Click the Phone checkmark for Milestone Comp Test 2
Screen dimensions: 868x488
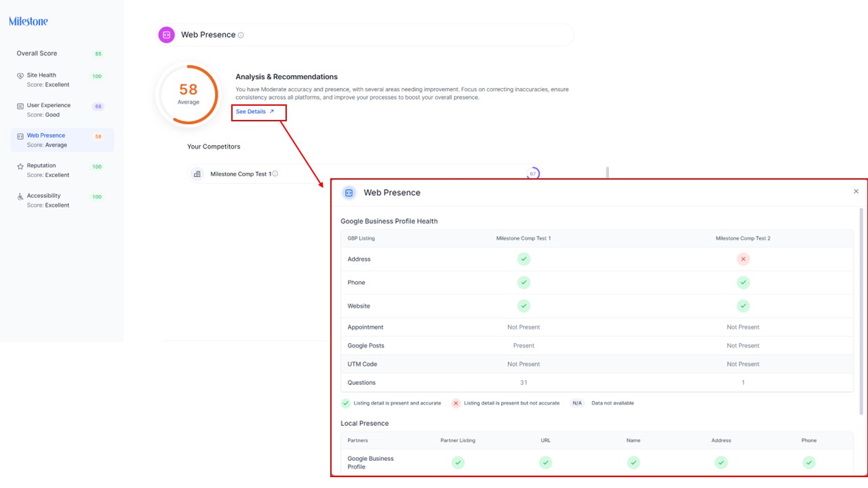(x=743, y=283)
